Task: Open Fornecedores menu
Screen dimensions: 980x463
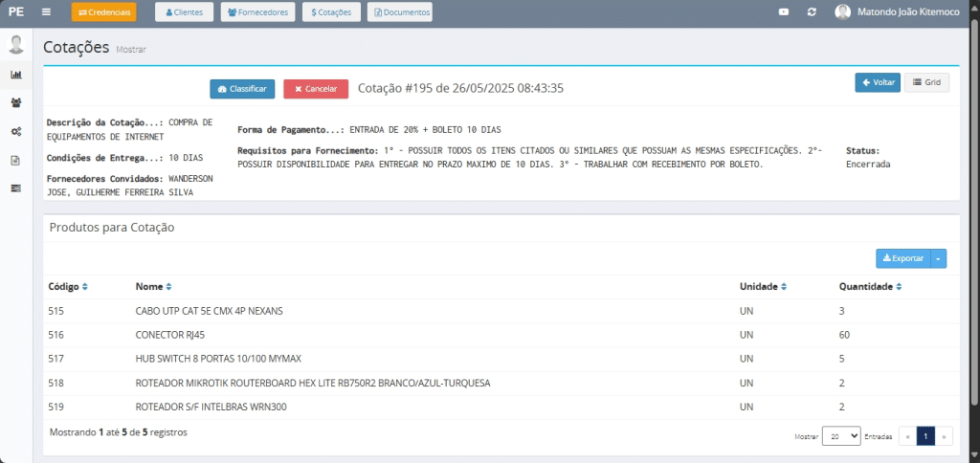Action: click(x=257, y=11)
